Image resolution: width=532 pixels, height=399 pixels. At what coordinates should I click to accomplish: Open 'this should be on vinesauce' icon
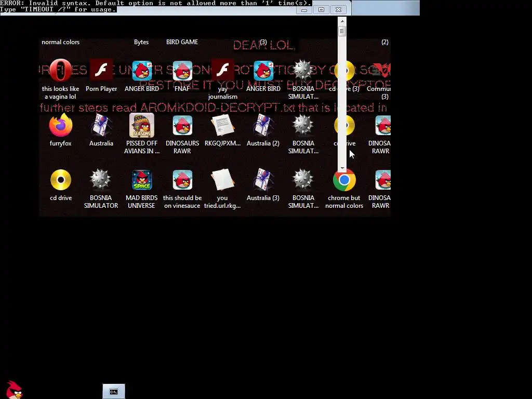tap(182, 180)
